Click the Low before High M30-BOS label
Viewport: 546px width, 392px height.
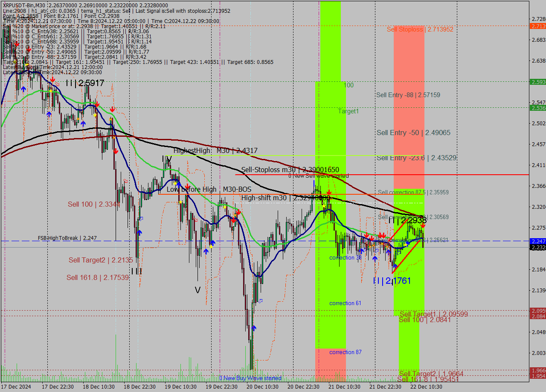pos(209,189)
